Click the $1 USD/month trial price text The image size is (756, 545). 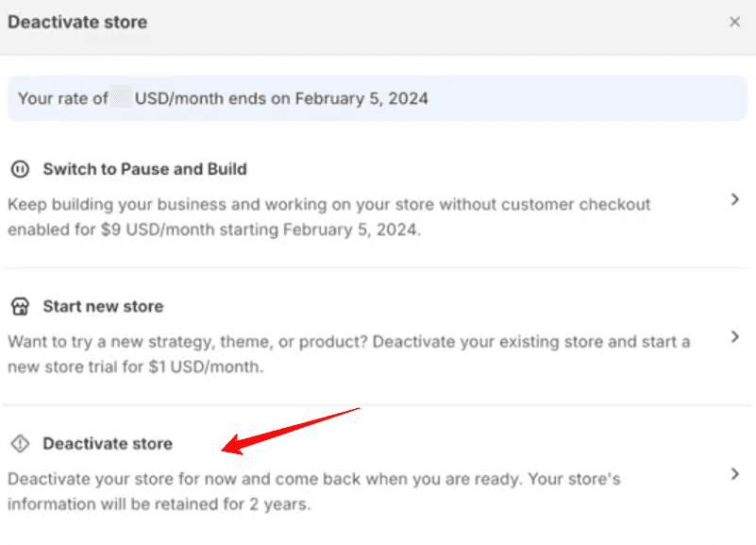click(206, 367)
